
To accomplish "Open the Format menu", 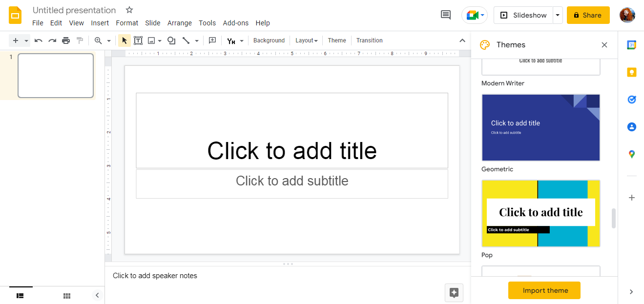I will 127,23.
